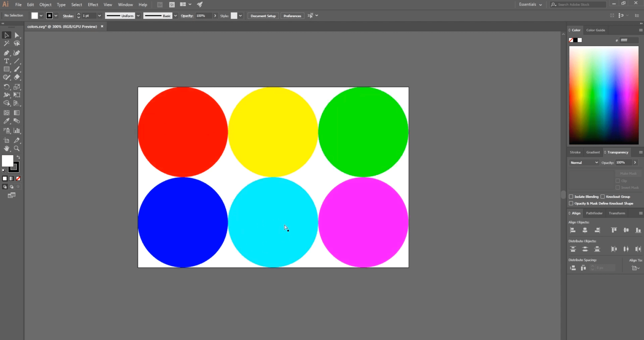Select the Selection tool (arrow)
Image resolution: width=644 pixels, height=340 pixels.
(x=6, y=36)
